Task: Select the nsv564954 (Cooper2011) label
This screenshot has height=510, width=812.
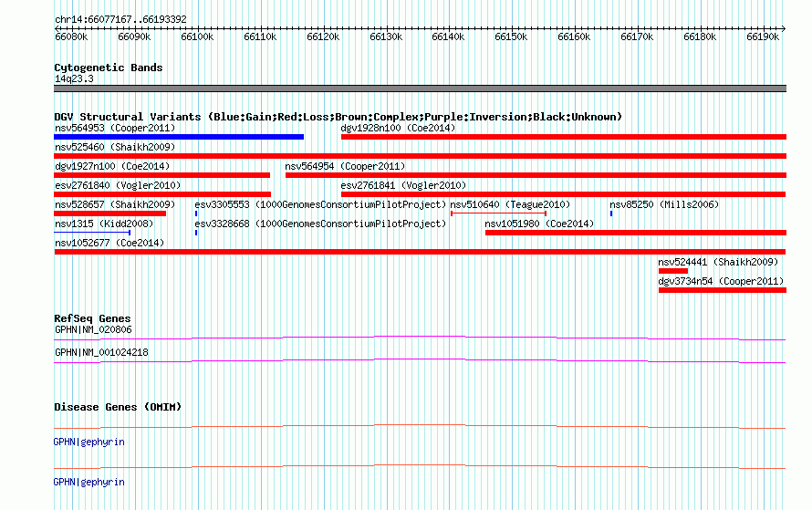Action: click(345, 166)
